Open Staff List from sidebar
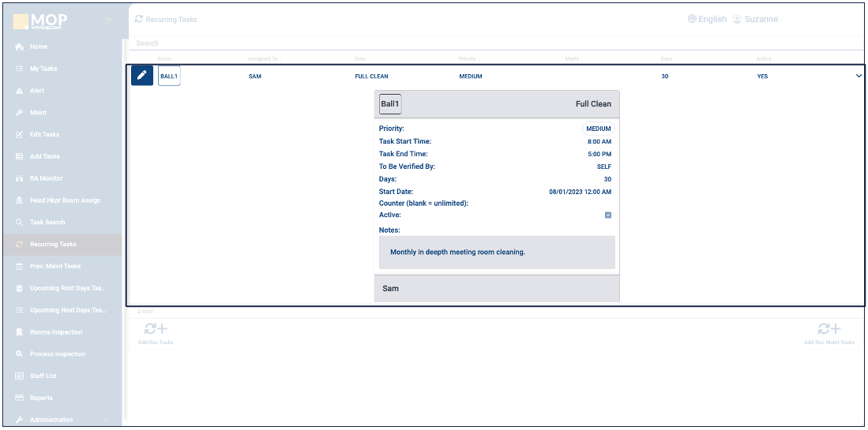This screenshot has height=430, width=868. [44, 376]
